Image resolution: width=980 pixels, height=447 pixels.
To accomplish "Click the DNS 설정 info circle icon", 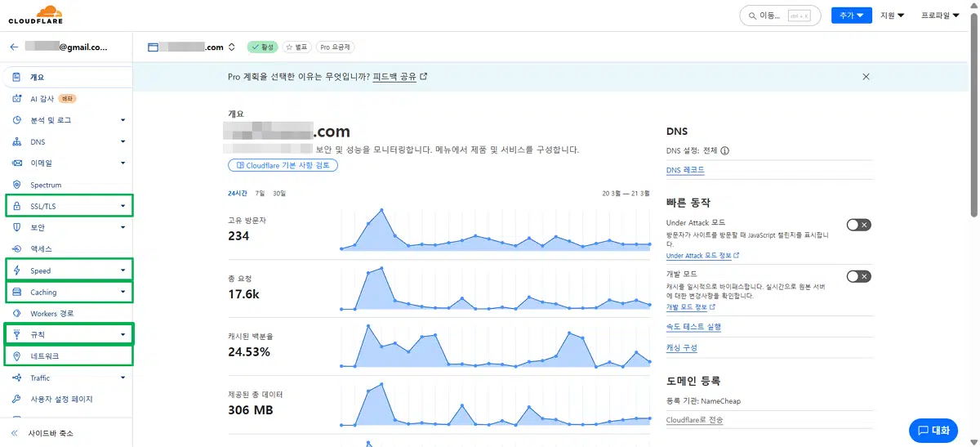I will tap(725, 150).
